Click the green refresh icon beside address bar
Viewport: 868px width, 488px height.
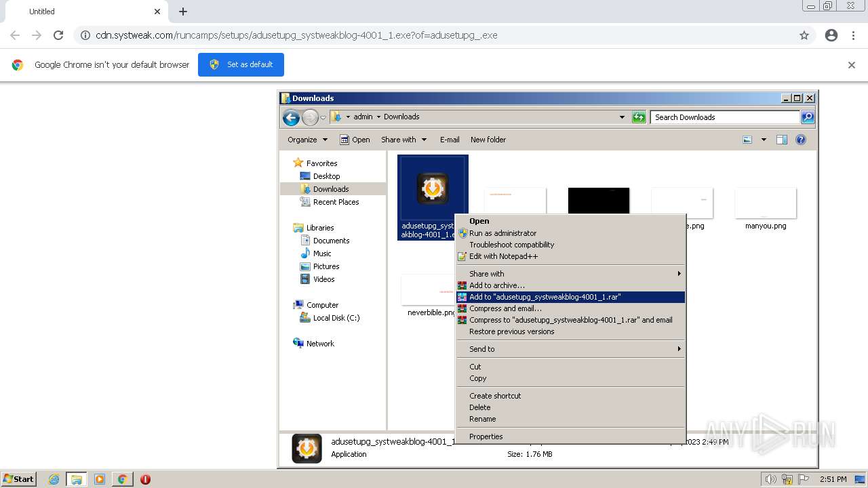638,117
